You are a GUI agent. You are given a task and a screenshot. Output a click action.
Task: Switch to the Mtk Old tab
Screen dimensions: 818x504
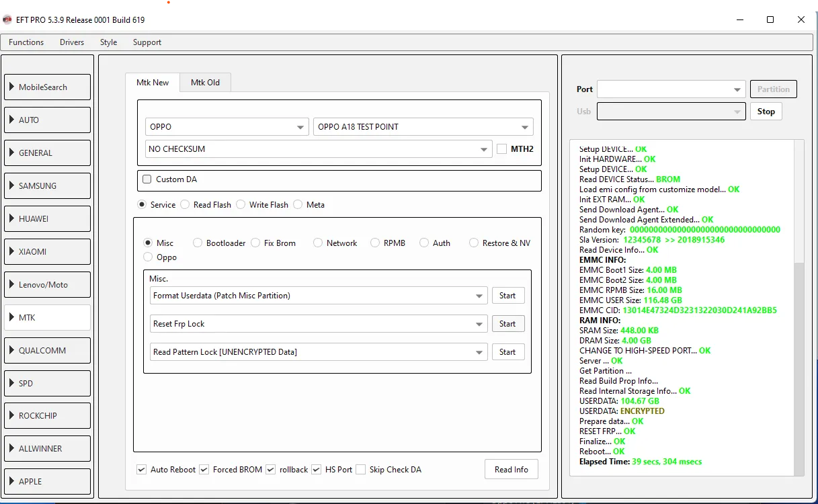click(x=205, y=82)
